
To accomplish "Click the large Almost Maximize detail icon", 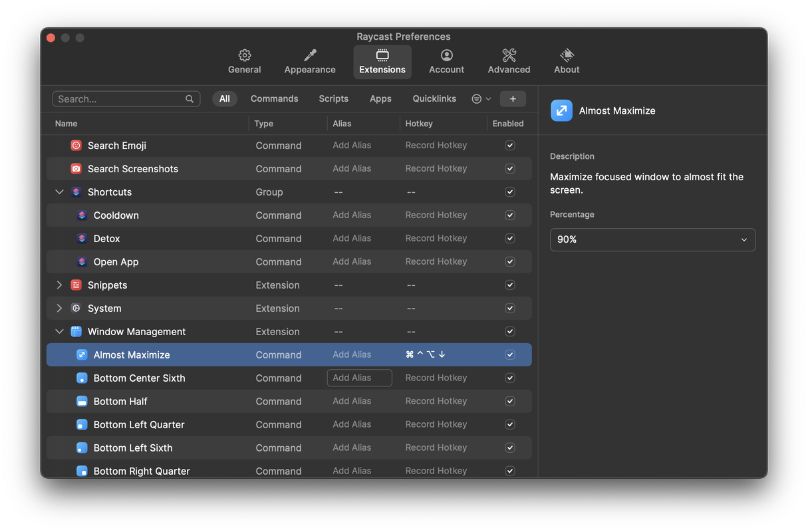I will pyautogui.click(x=561, y=110).
